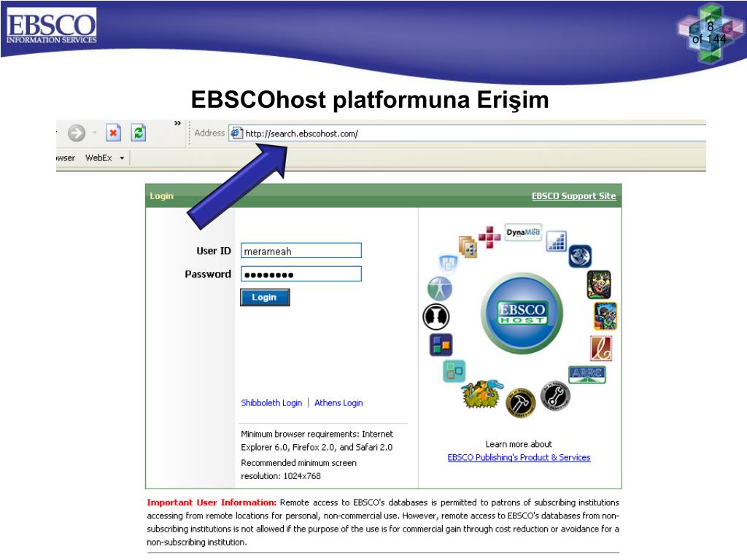Click the black and white faces silhouette icon

(436, 316)
